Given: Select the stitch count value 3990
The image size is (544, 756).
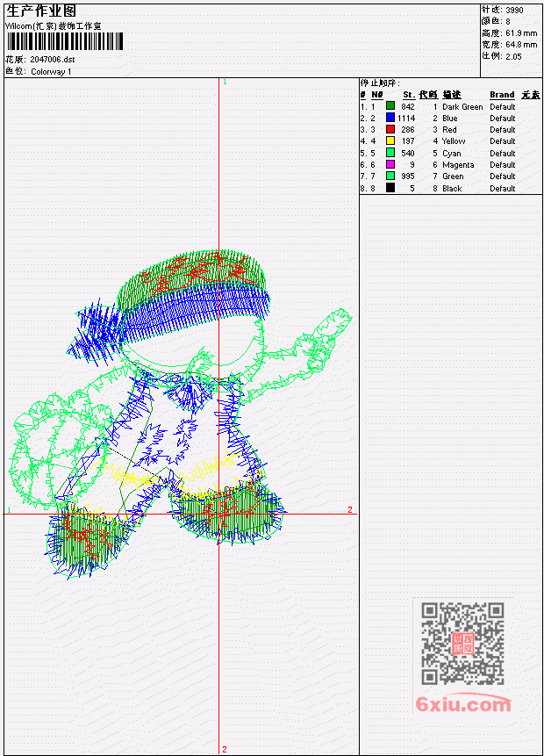Looking at the screenshot, I should pyautogui.click(x=515, y=10).
